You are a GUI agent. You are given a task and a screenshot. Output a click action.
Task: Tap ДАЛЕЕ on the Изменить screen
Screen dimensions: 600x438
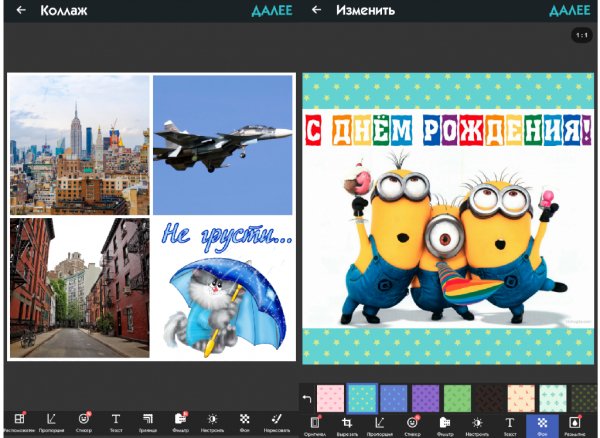point(570,10)
